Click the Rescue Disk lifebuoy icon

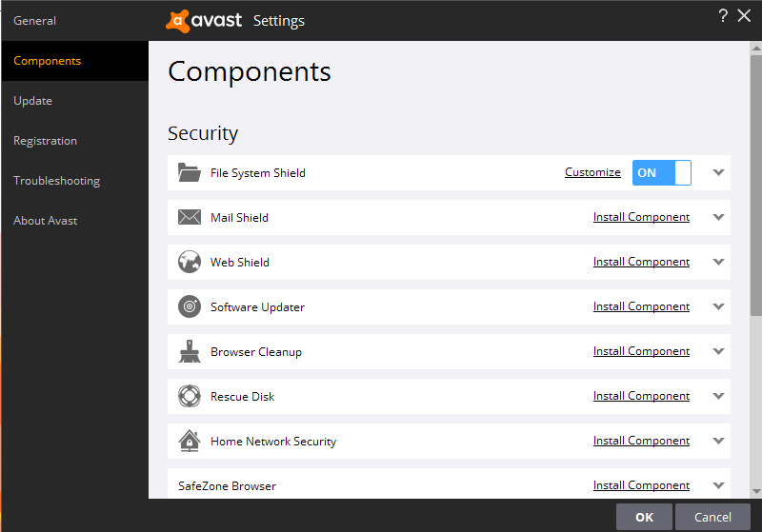189,396
